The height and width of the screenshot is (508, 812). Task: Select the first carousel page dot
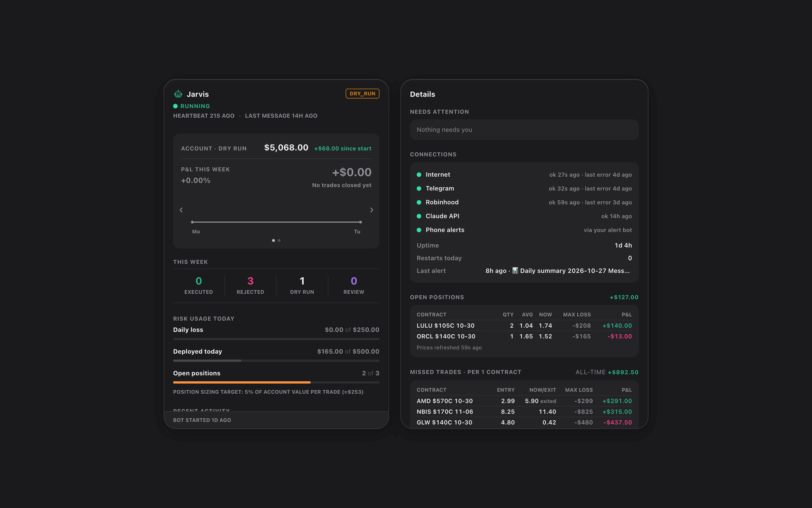tap(273, 240)
